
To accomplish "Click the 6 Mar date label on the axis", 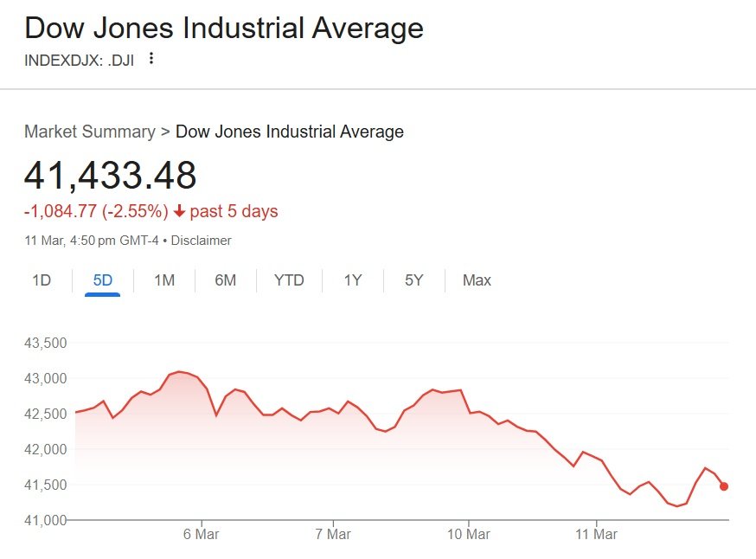I will 201,535.
